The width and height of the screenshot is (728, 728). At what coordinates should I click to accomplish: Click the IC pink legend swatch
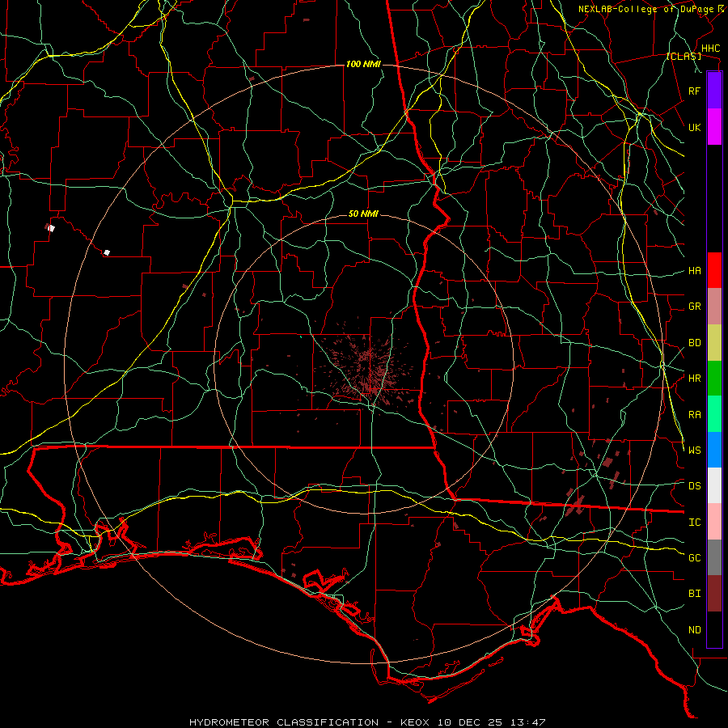click(x=714, y=522)
